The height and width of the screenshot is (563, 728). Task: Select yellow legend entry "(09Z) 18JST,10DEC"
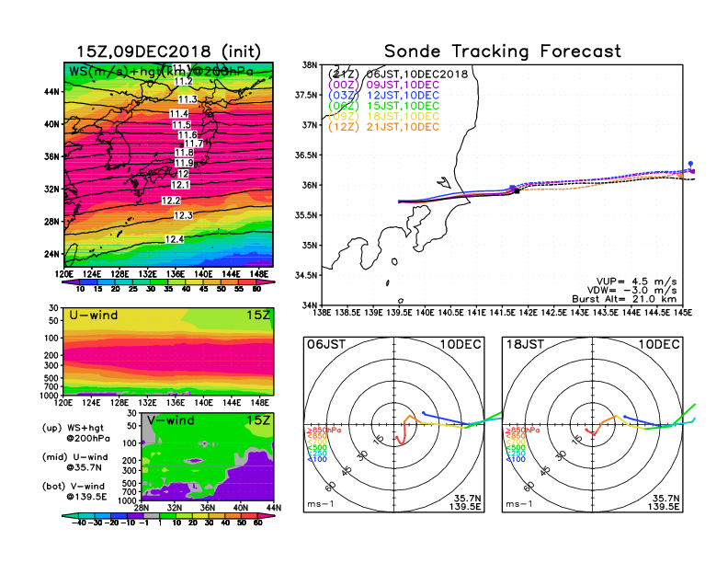[383, 116]
